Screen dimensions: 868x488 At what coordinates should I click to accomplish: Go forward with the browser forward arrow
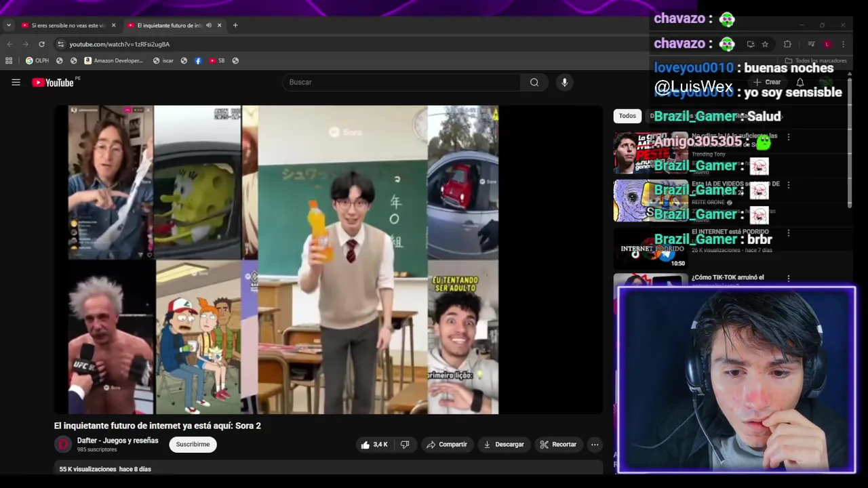pos(26,44)
